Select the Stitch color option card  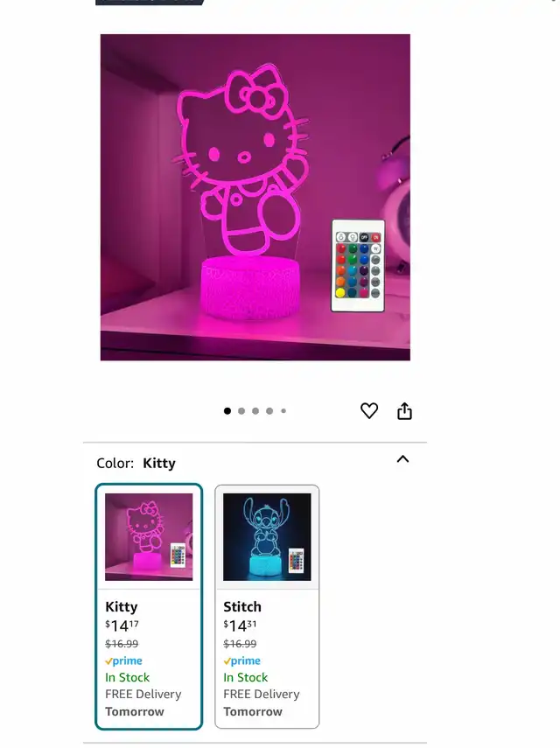click(x=267, y=606)
